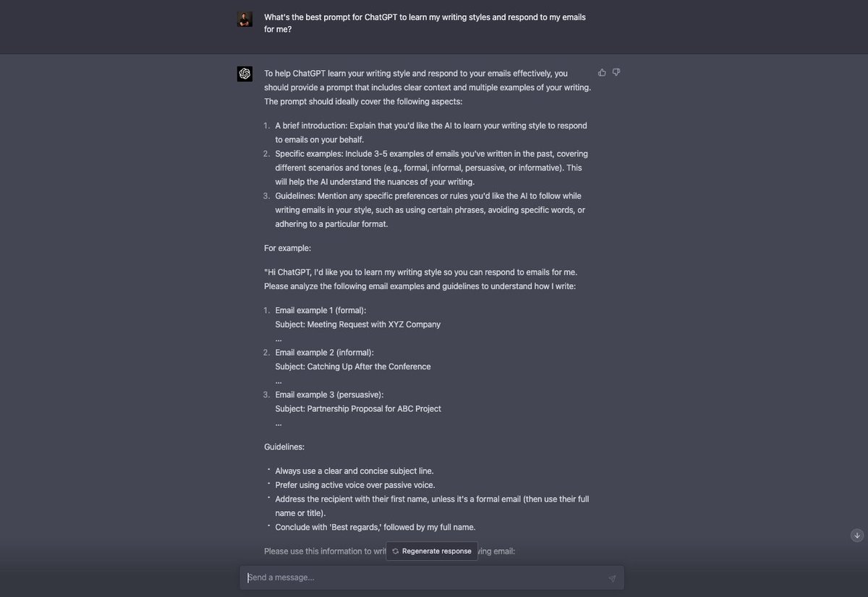Click the 'Specific examples' list item

coord(431,168)
